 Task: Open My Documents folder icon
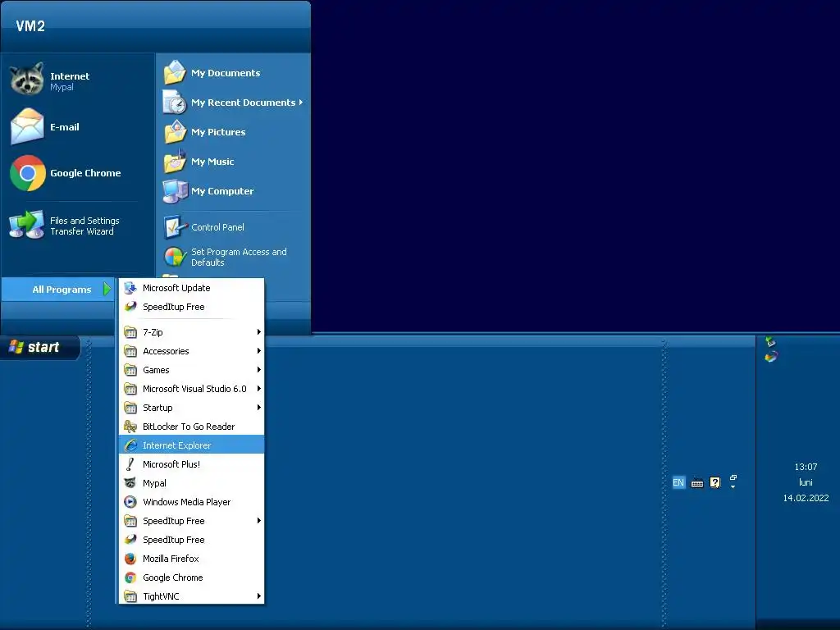(x=175, y=73)
